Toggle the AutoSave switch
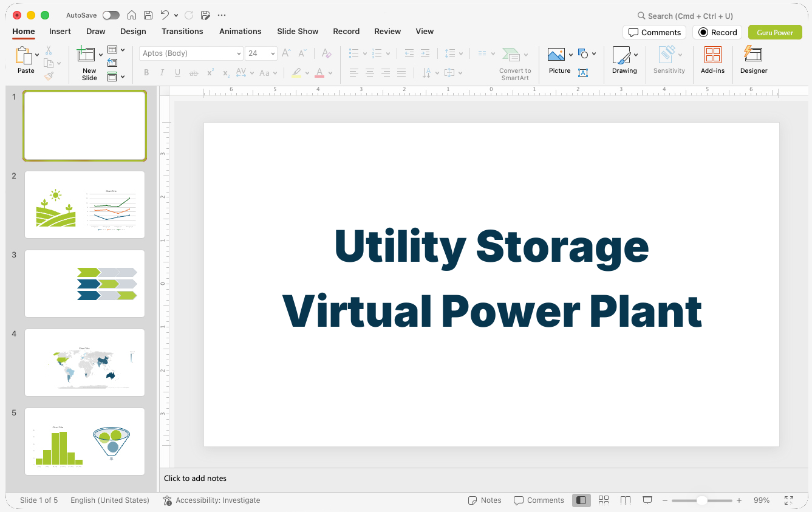Viewport: 812px width, 512px height. tap(111, 15)
